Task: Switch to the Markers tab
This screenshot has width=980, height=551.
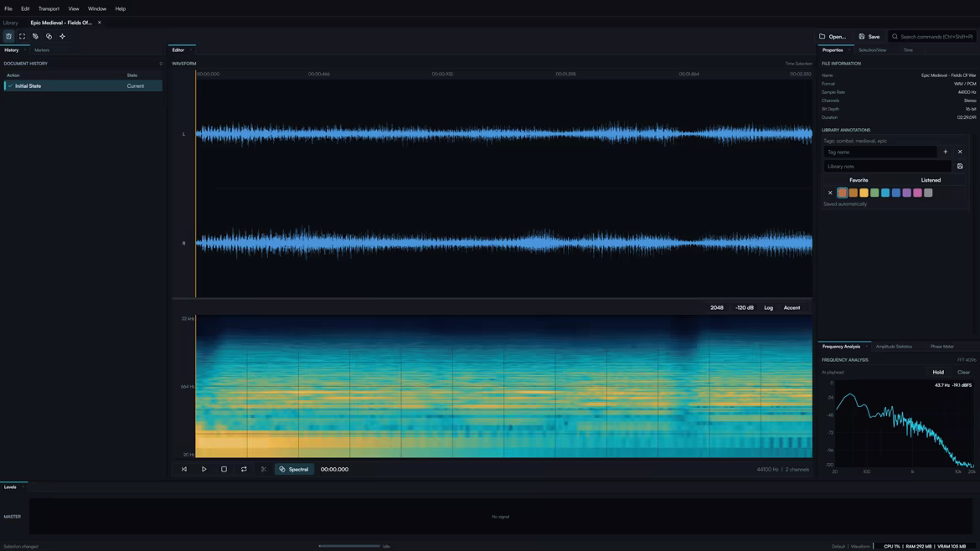Action: pos(42,50)
